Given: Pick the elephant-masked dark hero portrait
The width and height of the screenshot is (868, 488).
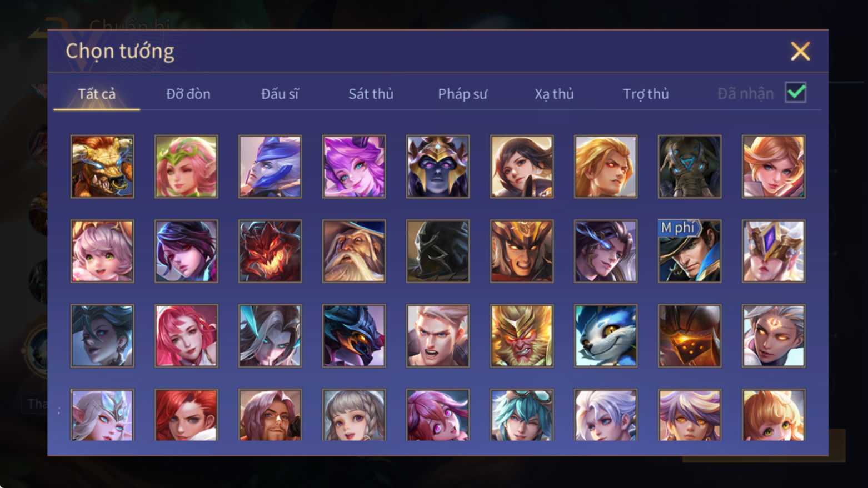Looking at the screenshot, I should (x=690, y=167).
